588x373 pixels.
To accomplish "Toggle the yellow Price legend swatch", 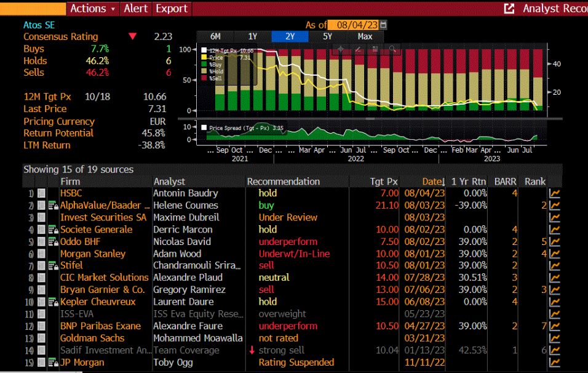I will (x=204, y=57).
